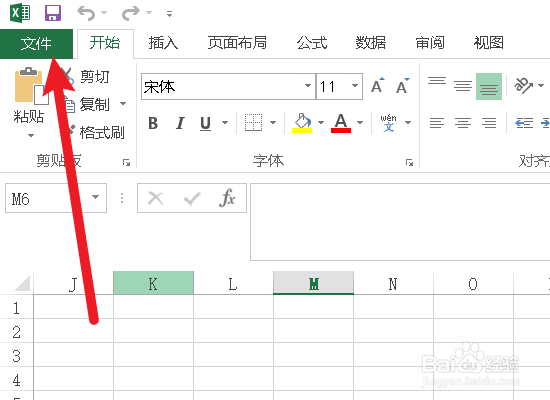Screen dimensions: 550x400
Task: Open the borders dropdown arrow
Action: click(273, 122)
